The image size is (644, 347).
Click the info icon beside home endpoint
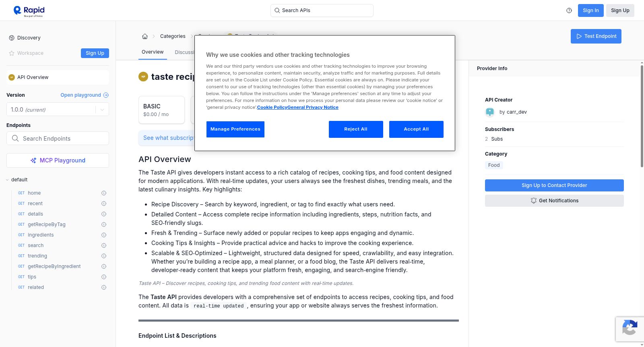(x=104, y=193)
